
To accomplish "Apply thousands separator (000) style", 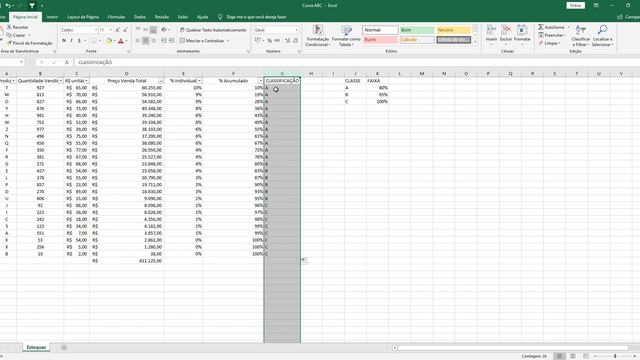I will tap(277, 40).
